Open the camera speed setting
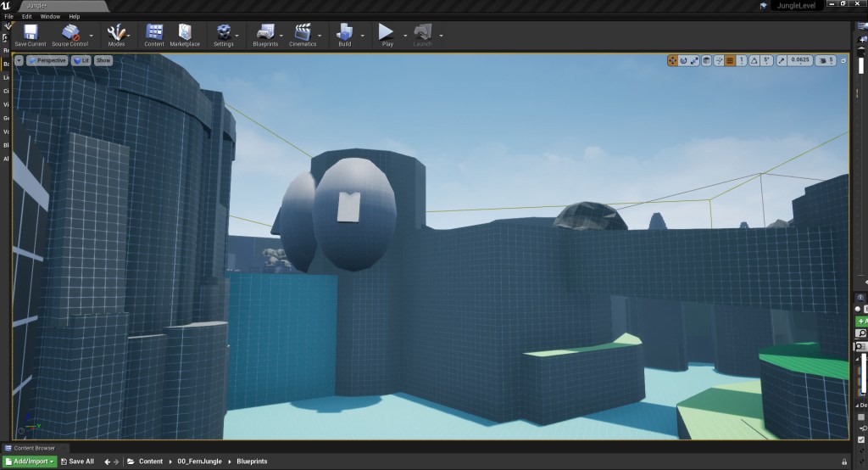868x470 pixels. click(826, 60)
